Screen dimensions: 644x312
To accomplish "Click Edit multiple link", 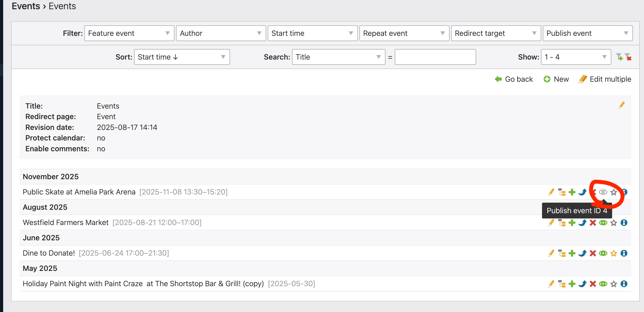I will pos(605,79).
